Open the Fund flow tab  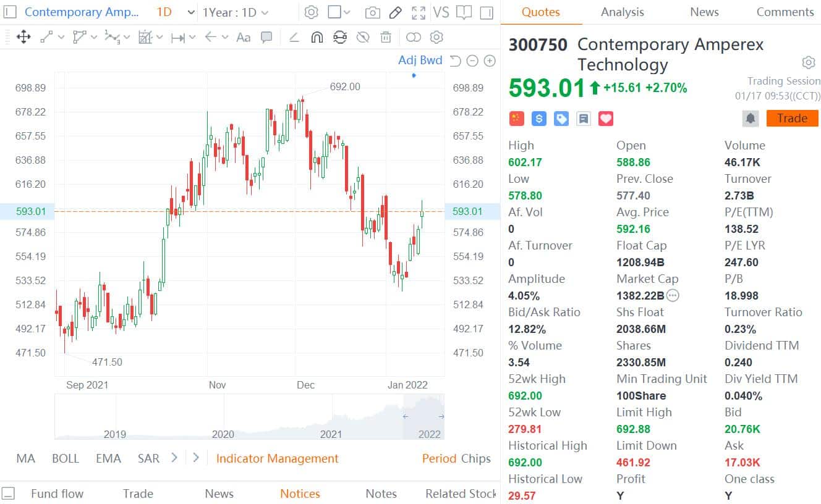[57, 493]
